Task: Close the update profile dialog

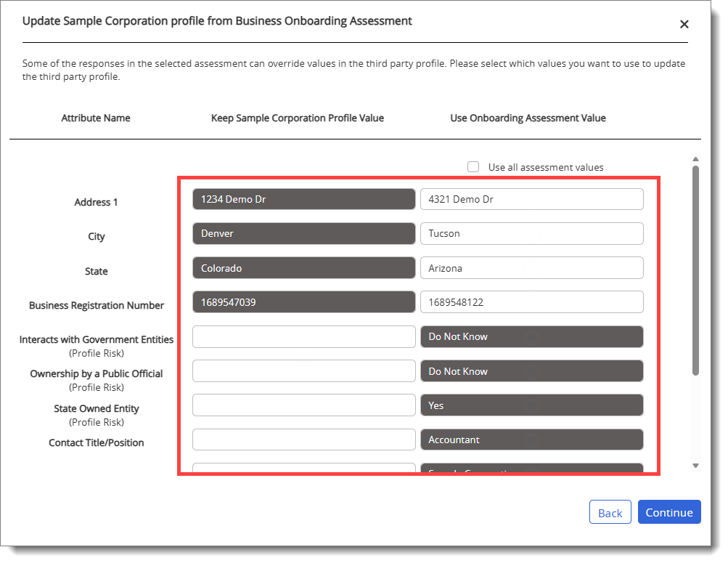Action: tap(684, 25)
